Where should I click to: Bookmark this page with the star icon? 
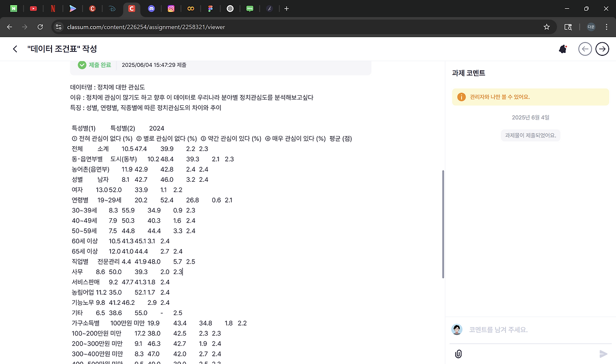[x=547, y=27]
